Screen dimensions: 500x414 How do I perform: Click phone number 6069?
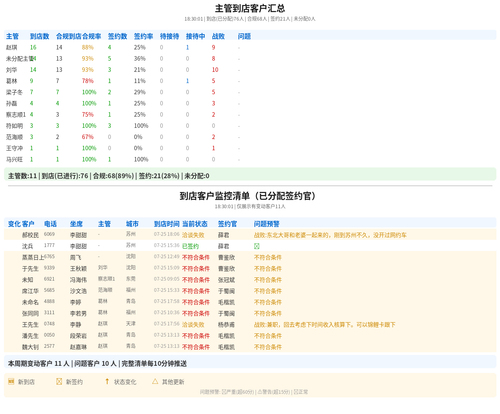49,234
